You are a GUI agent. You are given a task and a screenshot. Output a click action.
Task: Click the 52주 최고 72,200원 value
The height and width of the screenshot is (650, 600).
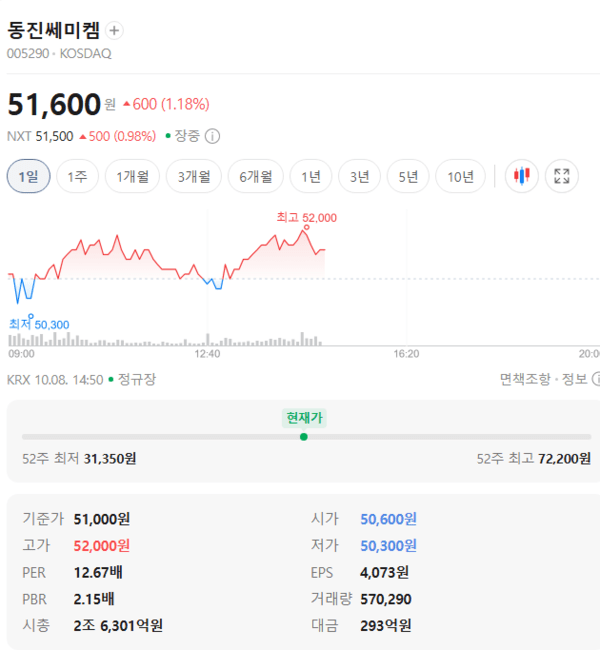(564, 459)
